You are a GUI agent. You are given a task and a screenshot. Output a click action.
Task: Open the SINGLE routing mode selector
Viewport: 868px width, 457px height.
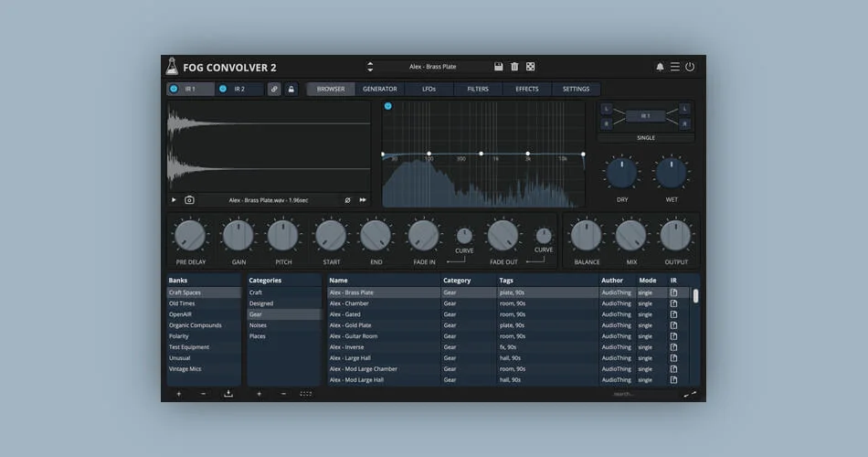coord(645,137)
